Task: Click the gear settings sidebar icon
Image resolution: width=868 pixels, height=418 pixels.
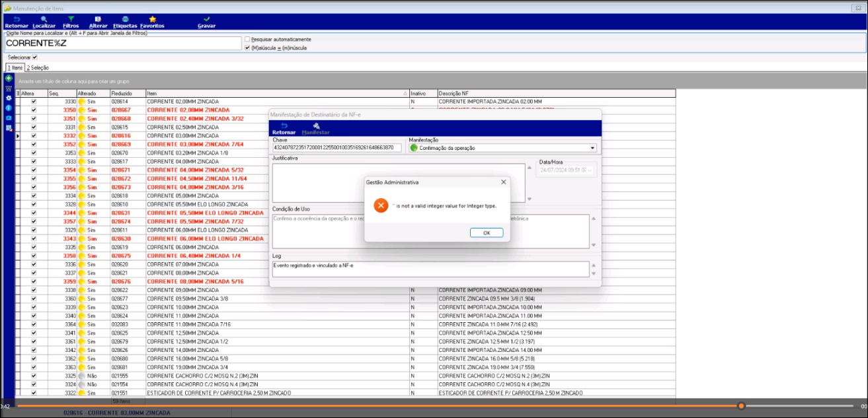Action: coord(9,98)
